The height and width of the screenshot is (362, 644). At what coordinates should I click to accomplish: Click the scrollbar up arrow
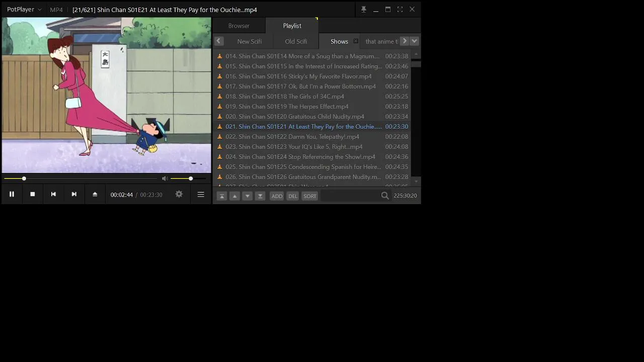pyautogui.click(x=416, y=54)
